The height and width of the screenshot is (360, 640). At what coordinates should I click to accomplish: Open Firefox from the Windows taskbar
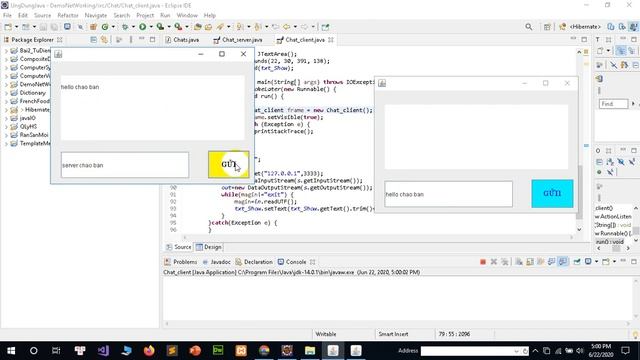pyautogui.click(x=149, y=351)
